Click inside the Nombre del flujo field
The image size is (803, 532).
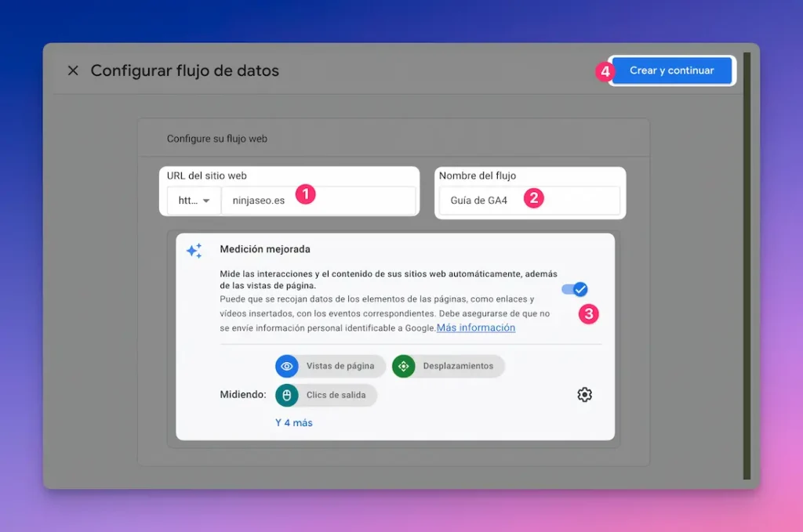tap(530, 201)
